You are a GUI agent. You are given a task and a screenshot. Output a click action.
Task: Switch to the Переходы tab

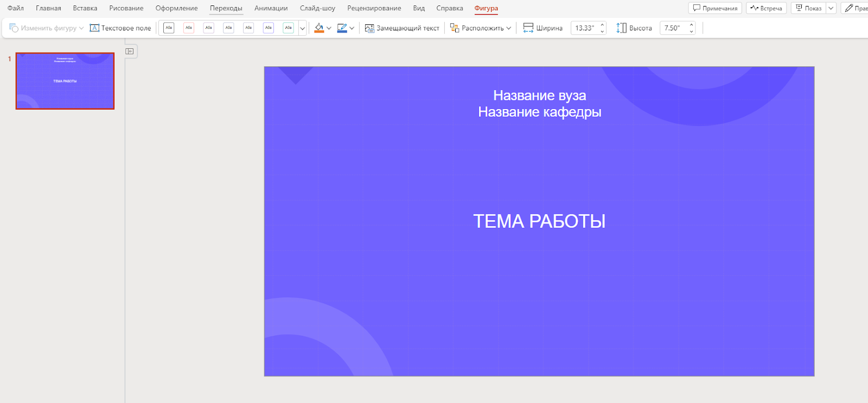226,8
